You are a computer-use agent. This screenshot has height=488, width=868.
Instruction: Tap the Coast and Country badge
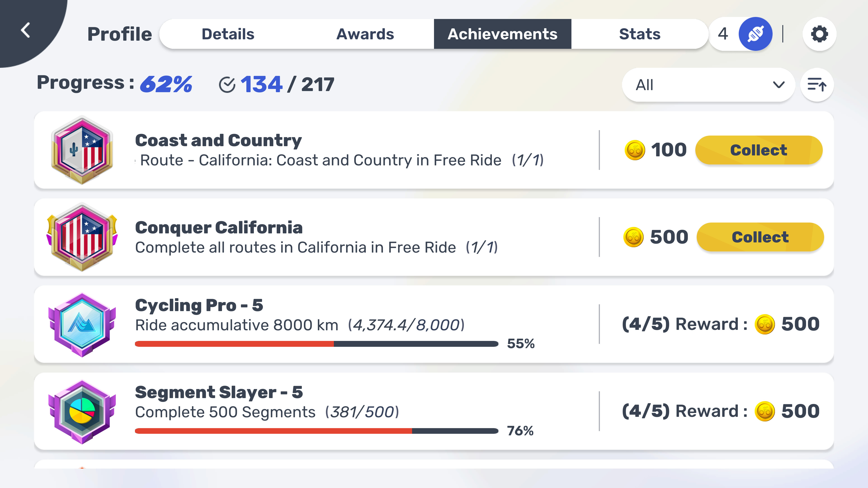tap(82, 150)
